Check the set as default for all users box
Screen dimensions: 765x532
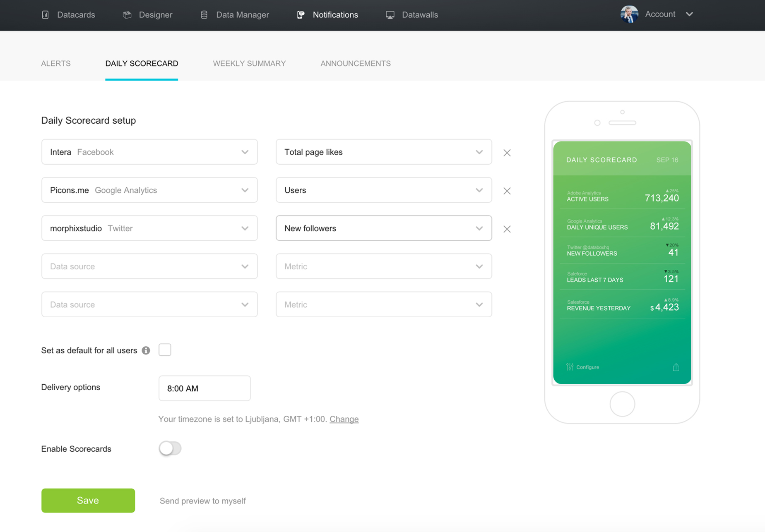[165, 350]
